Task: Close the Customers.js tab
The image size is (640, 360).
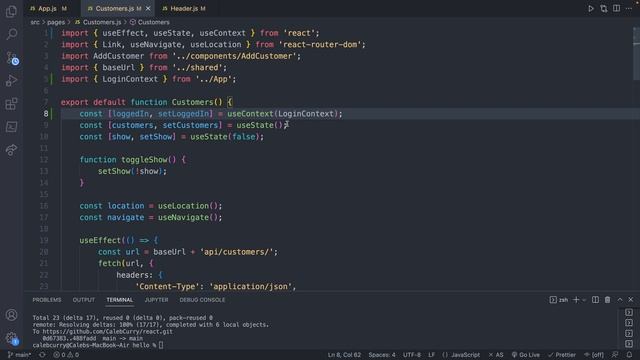Action: click(148, 9)
